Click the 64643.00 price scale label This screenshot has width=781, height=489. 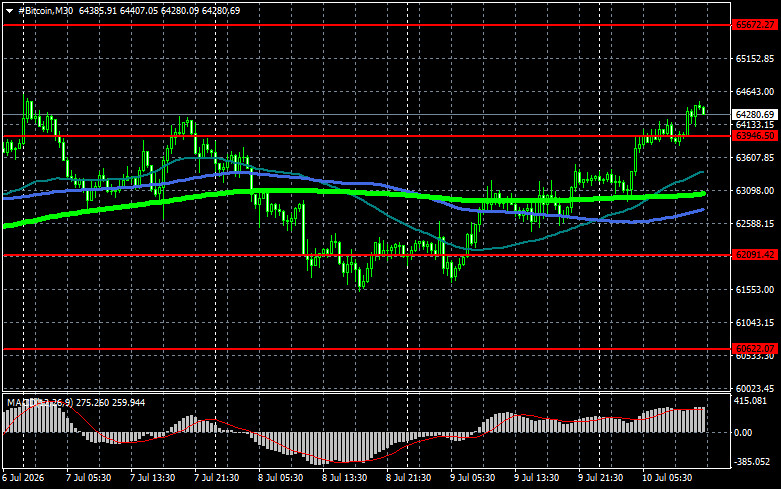pyautogui.click(x=755, y=92)
